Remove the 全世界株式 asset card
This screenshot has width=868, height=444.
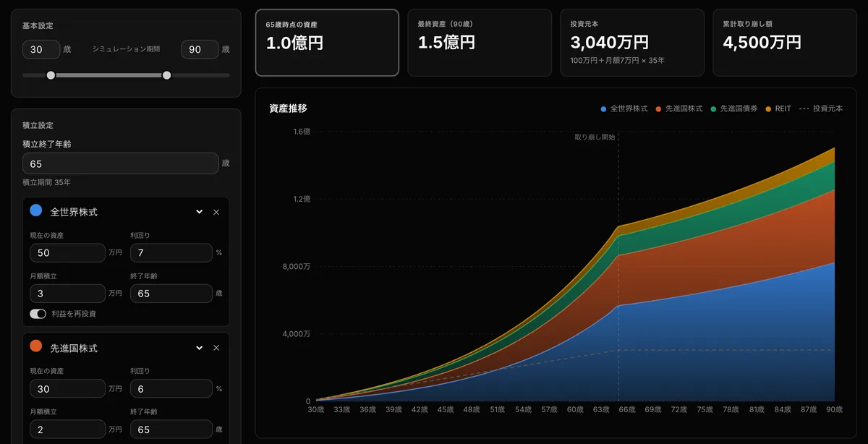(x=216, y=212)
